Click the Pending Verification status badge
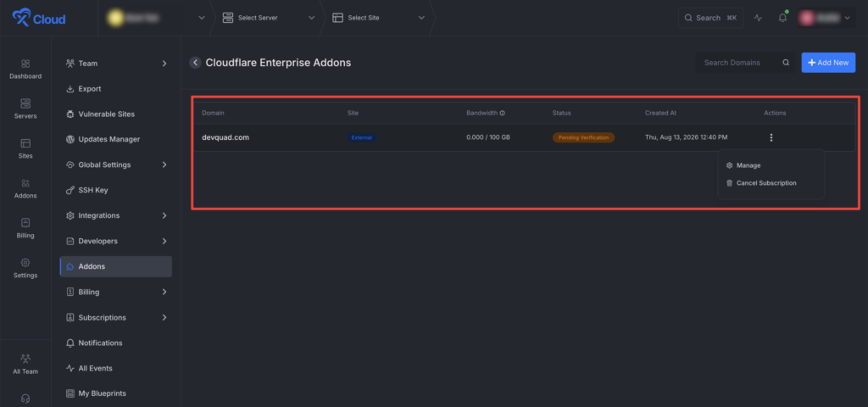868x407 pixels. coord(583,137)
